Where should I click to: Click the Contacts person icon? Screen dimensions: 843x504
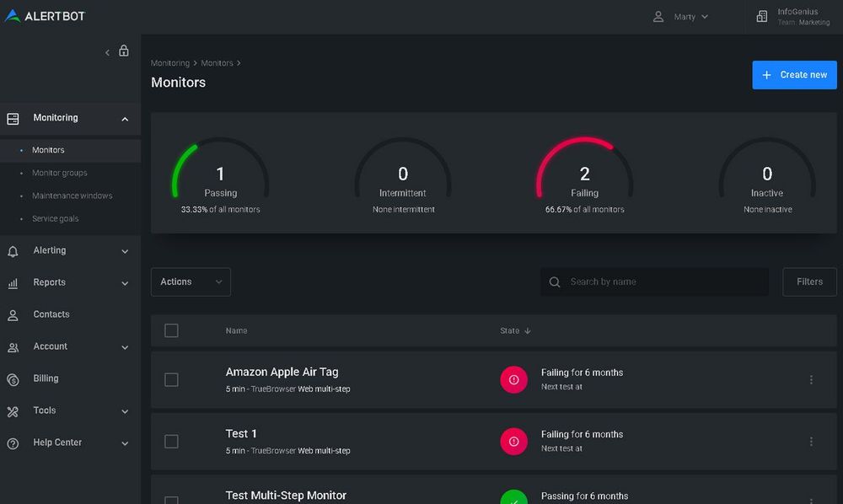(13, 315)
